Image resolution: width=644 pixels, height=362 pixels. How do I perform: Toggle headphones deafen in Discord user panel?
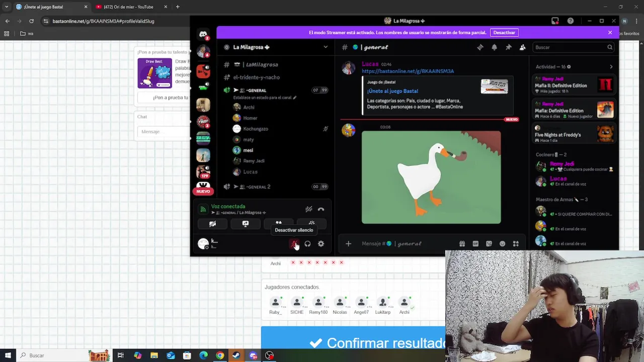(307, 244)
